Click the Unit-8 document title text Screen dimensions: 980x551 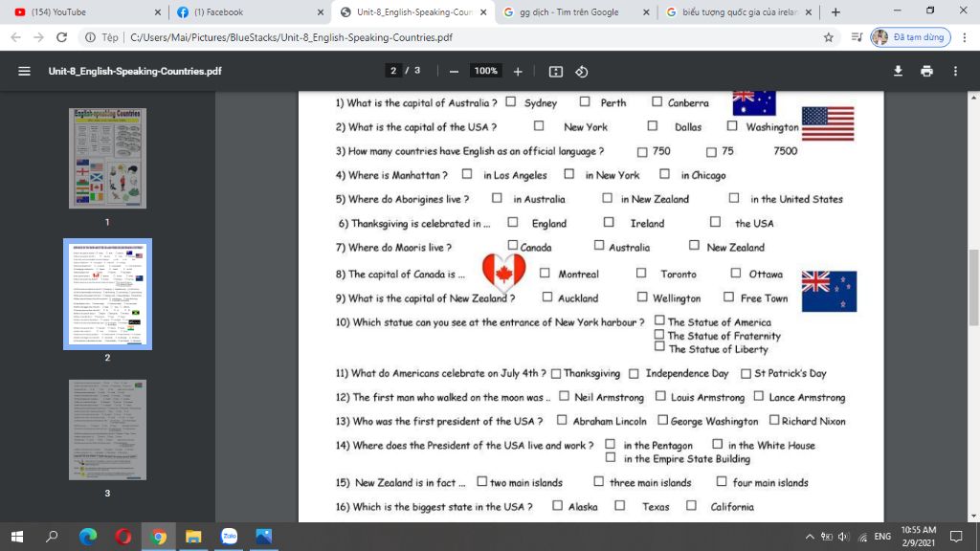coord(135,71)
